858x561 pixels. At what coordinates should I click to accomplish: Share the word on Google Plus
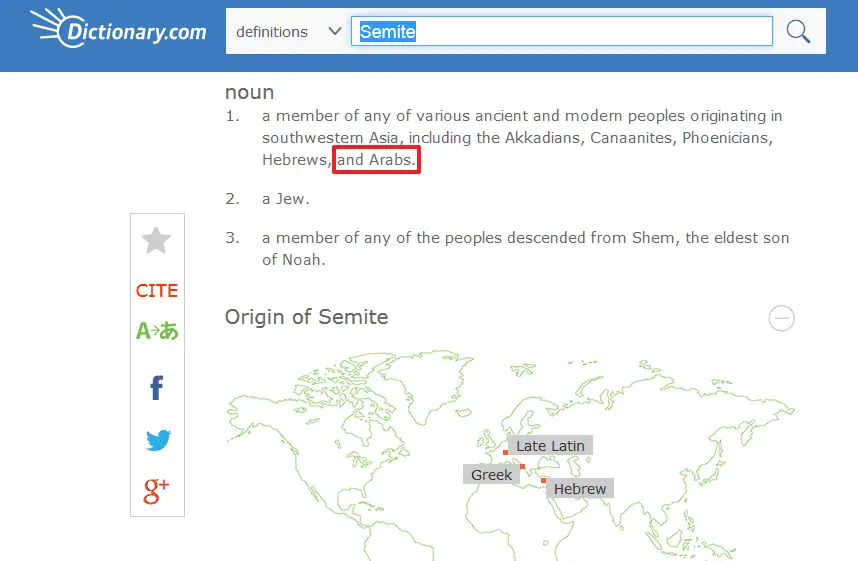click(x=157, y=490)
